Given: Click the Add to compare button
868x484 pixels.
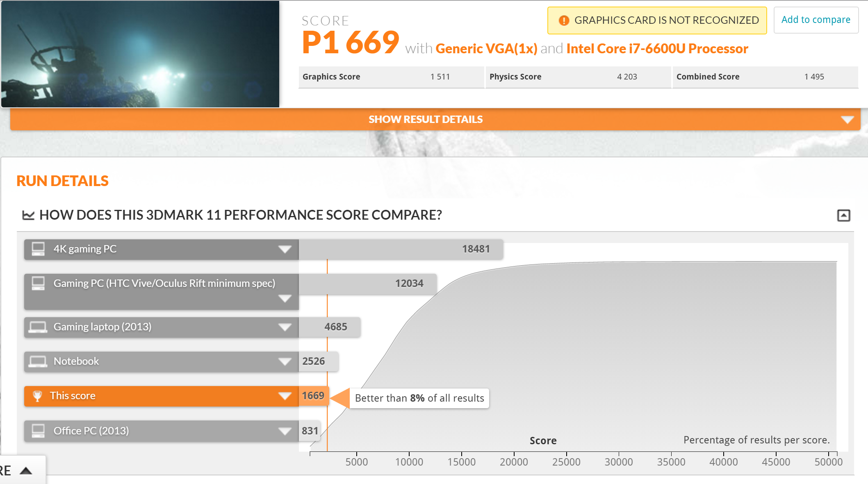Looking at the screenshot, I should [816, 20].
